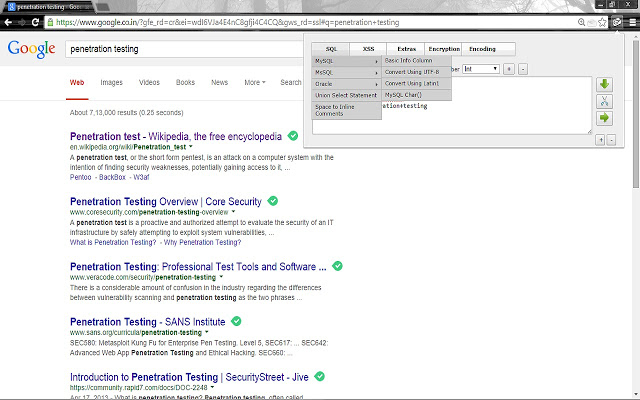Open the Int type dropdown
Viewport: 640px width, 400px height.
pyautogui.click(x=481, y=69)
